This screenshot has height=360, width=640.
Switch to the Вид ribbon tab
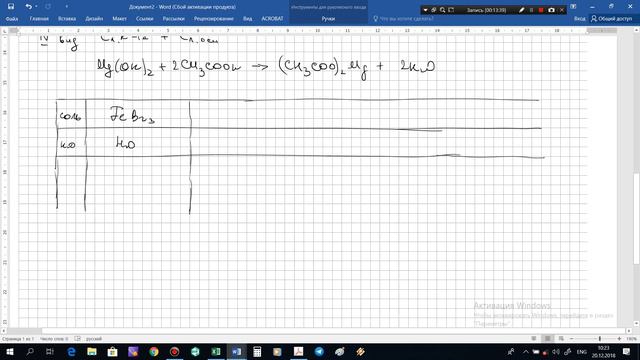coord(247,18)
